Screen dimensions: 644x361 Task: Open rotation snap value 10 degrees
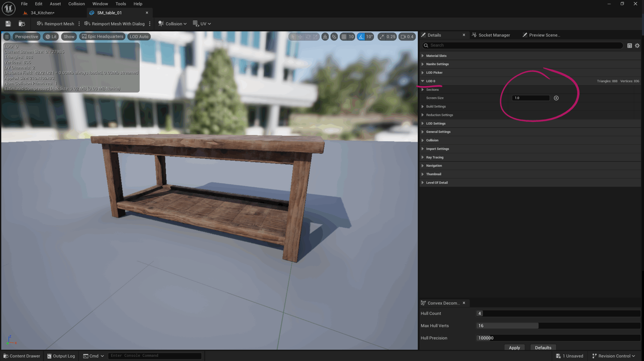369,37
